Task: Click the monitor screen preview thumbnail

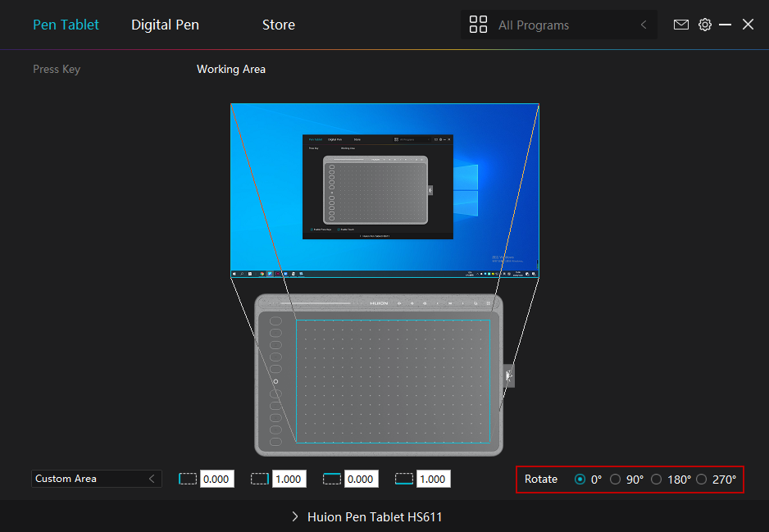Action: tap(385, 191)
